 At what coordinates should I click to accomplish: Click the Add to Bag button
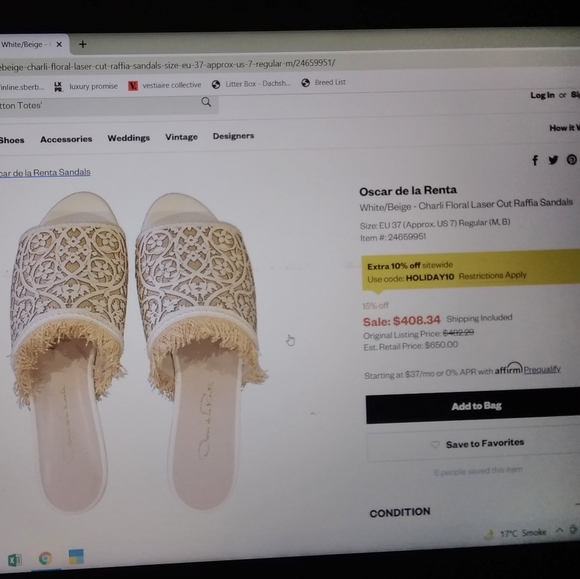pyautogui.click(x=473, y=406)
